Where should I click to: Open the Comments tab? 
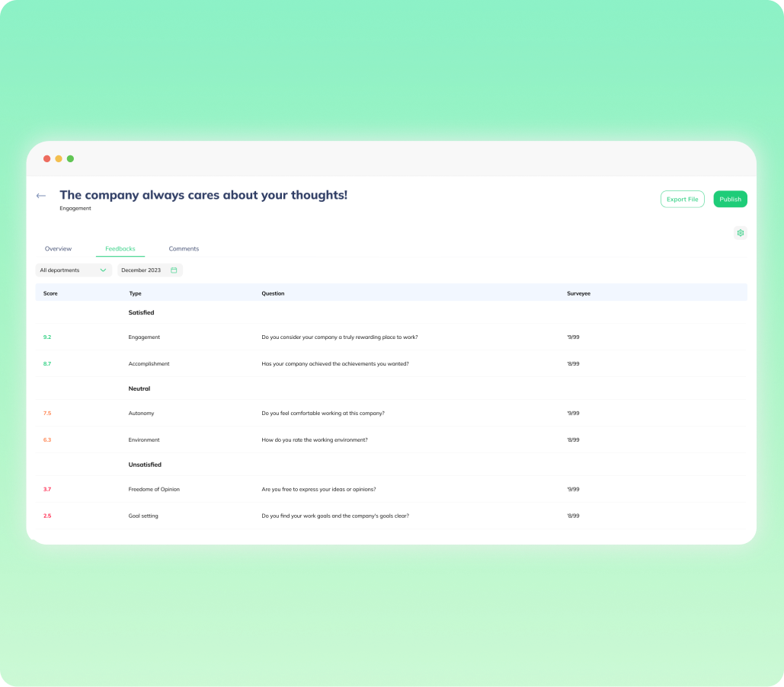(184, 249)
